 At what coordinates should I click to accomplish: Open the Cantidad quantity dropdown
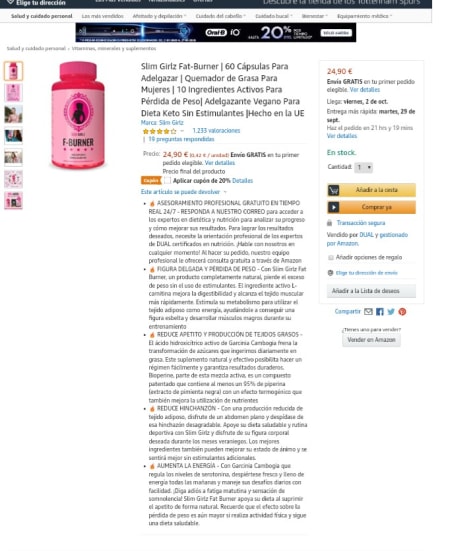(363, 167)
